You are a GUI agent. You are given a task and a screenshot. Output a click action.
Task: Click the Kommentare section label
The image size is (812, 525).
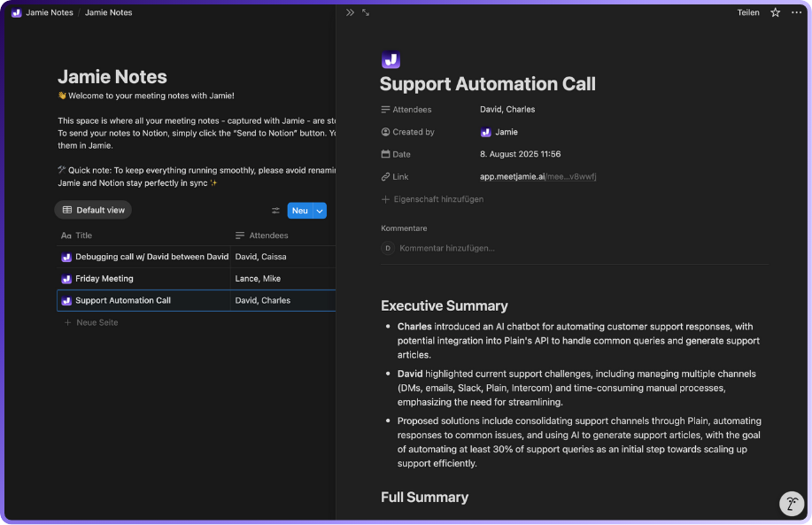coord(404,228)
